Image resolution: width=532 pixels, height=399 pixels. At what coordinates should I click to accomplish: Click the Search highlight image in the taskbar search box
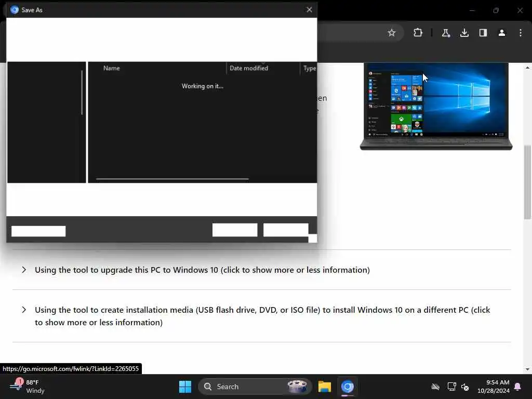tap(297, 387)
